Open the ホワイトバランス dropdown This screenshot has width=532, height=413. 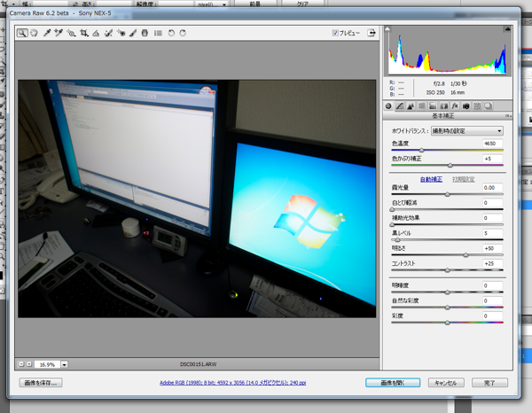467,131
